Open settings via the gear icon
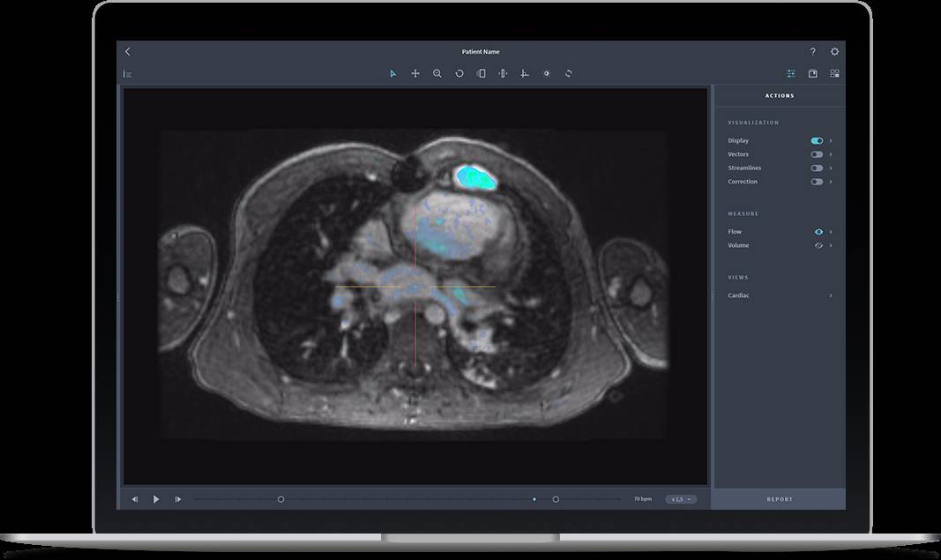The image size is (941, 560). point(834,52)
